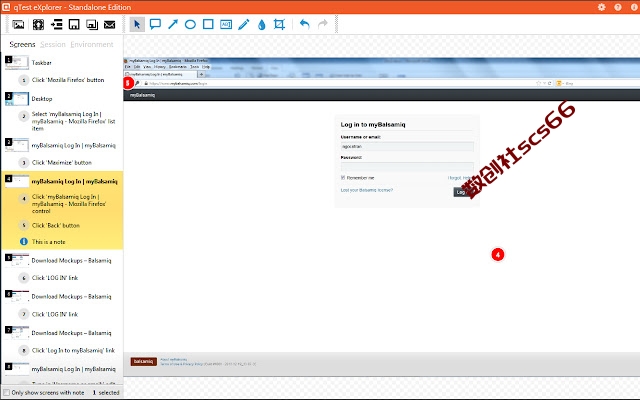Select screen 8 'myBalsamiq Log In | myBalsamiq'

point(73,369)
